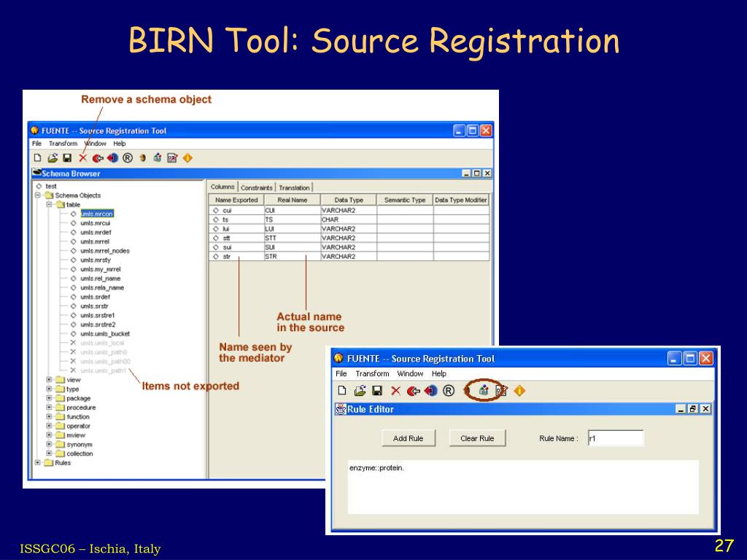Select the umls.umls_bucket table in the tree
This screenshot has height=560, width=747.
coord(105,334)
